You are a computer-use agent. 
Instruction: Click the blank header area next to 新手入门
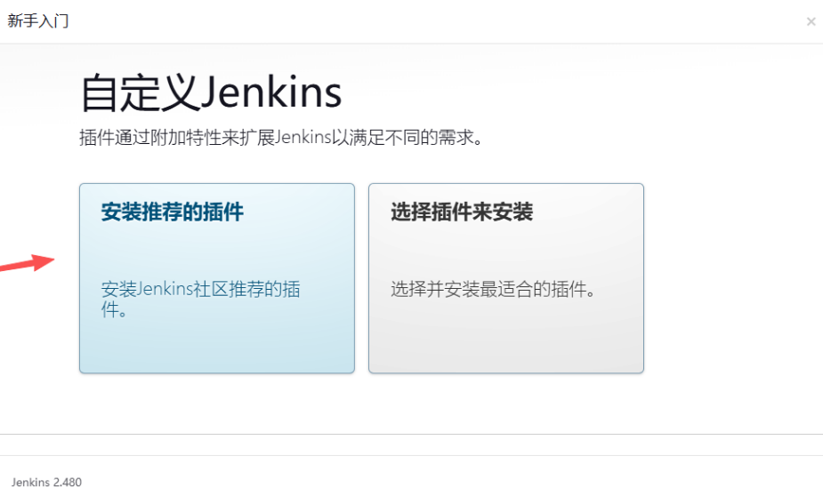tap(436, 21)
